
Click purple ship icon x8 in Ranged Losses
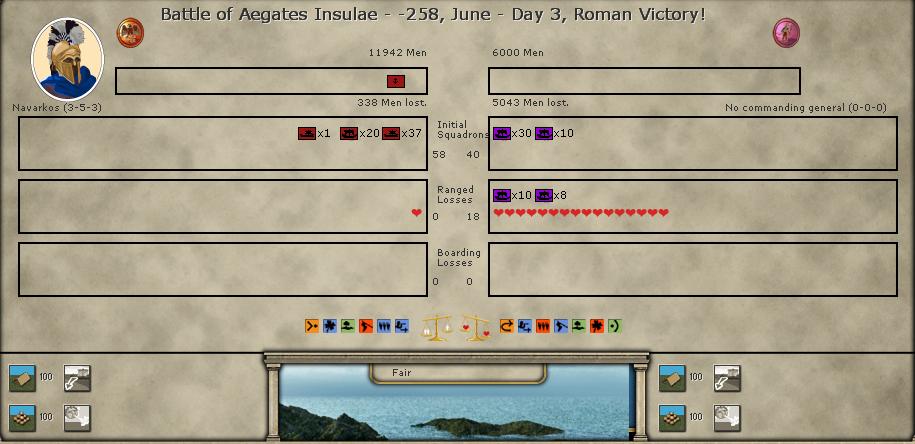[544, 196]
